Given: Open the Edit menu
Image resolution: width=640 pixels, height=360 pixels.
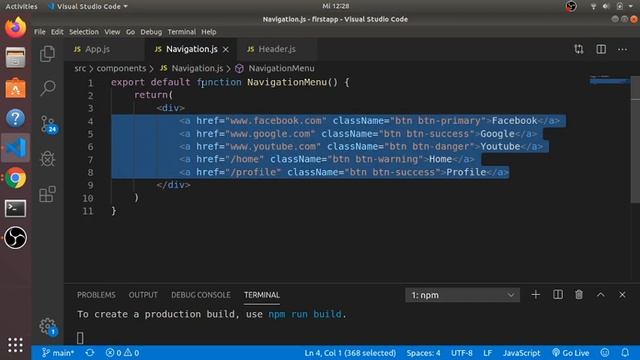Looking at the screenshot, I should (57, 32).
